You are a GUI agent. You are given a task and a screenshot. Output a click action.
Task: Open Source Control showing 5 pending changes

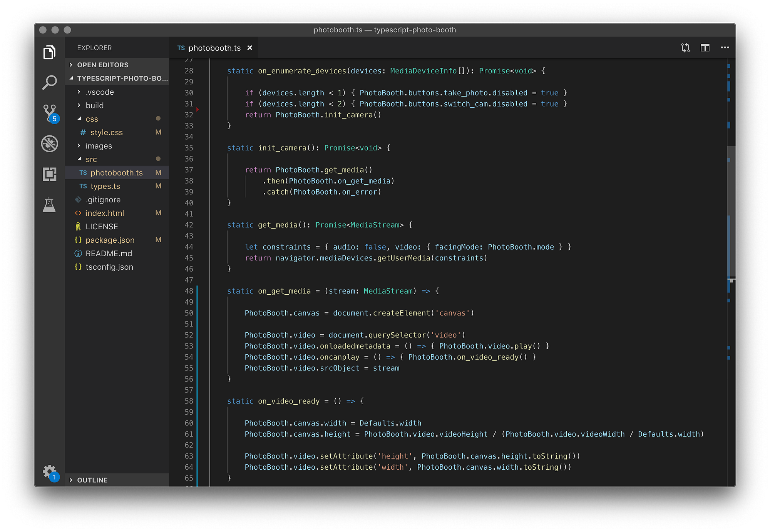[49, 113]
